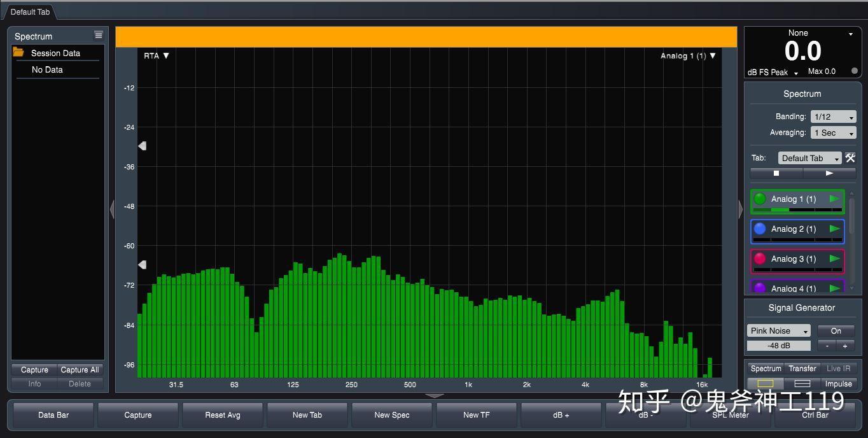Open the Averaging 1 Sec dropdown
Viewport: 868px width, 438px height.
(833, 132)
